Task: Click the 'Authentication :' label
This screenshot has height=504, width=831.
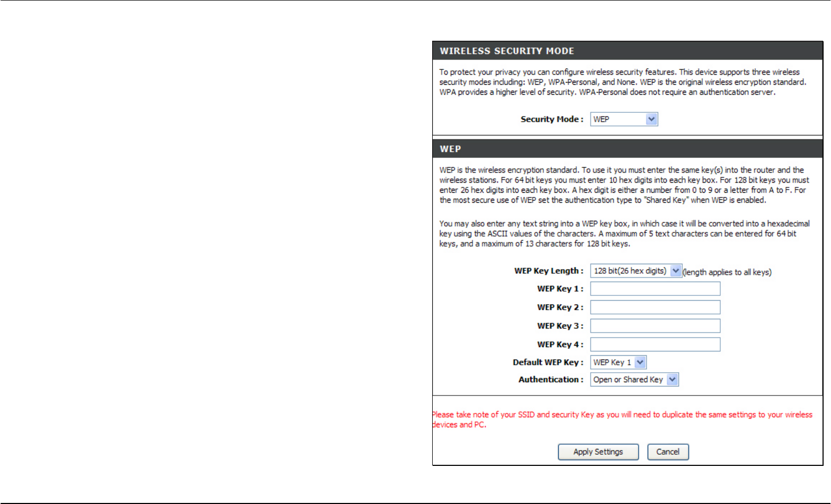Action: (551, 380)
